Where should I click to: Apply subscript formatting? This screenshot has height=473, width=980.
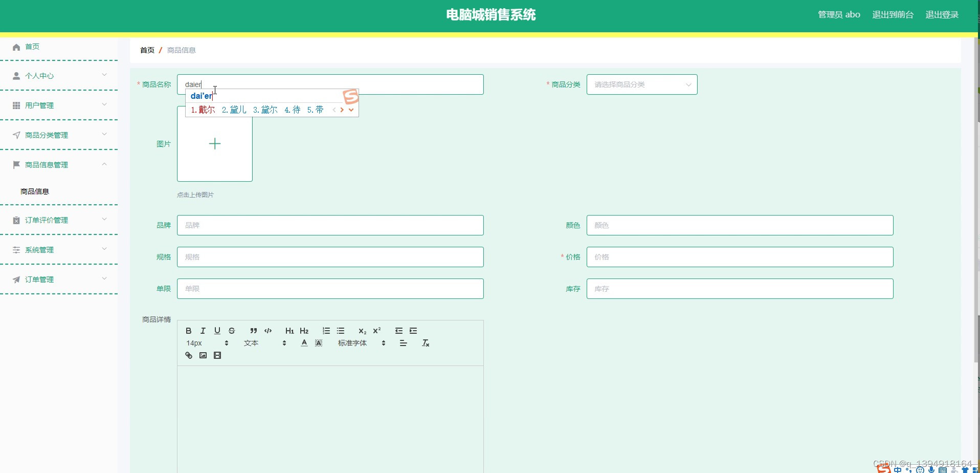363,331
